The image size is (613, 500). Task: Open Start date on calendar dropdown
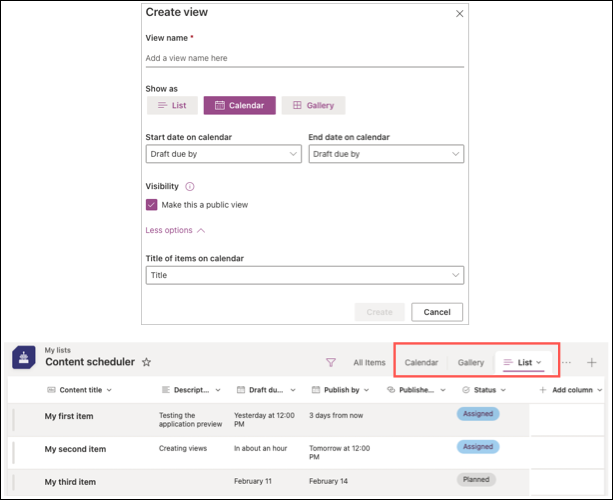pos(223,154)
